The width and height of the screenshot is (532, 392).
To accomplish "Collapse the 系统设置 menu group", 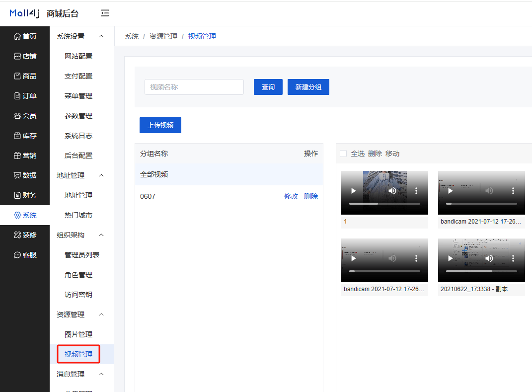I will pyautogui.click(x=101, y=36).
